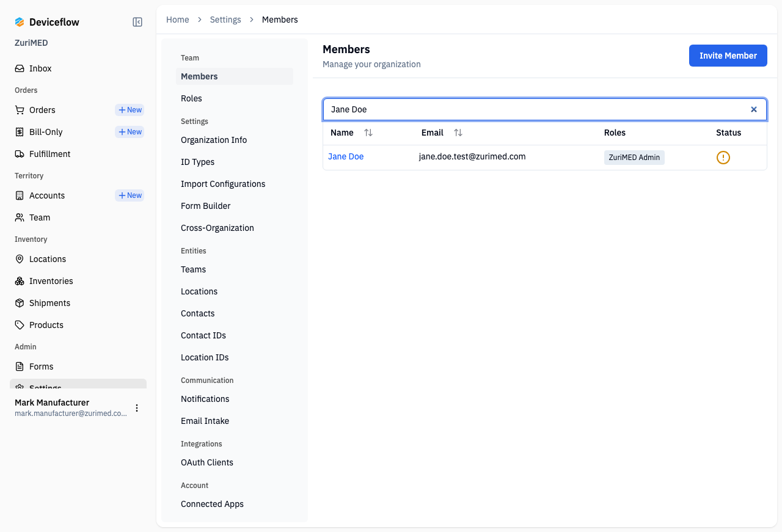Image resolution: width=782 pixels, height=532 pixels.
Task: Open user menu three-dots icon
Action: tap(137, 408)
